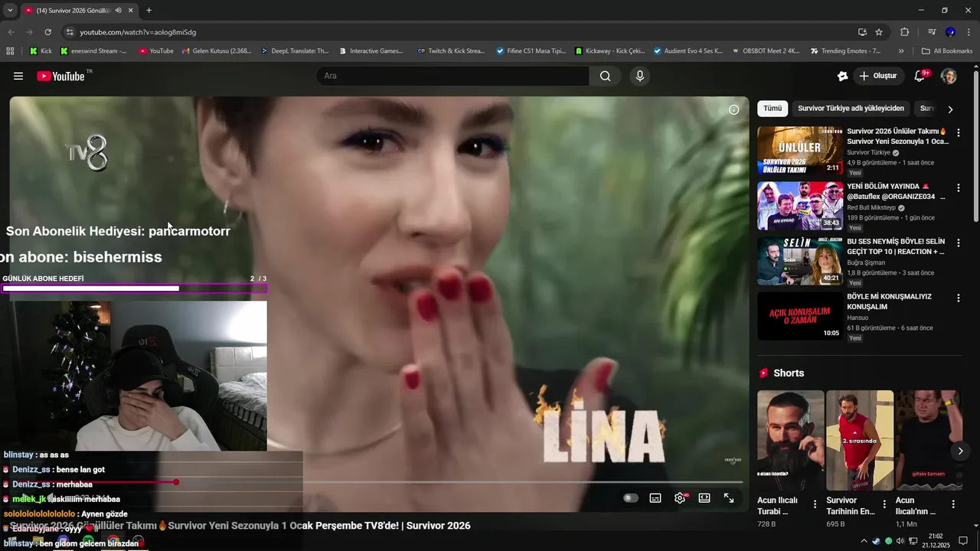The height and width of the screenshot is (551, 980).
Task: Bookmark this page with the star
Action: (x=879, y=32)
